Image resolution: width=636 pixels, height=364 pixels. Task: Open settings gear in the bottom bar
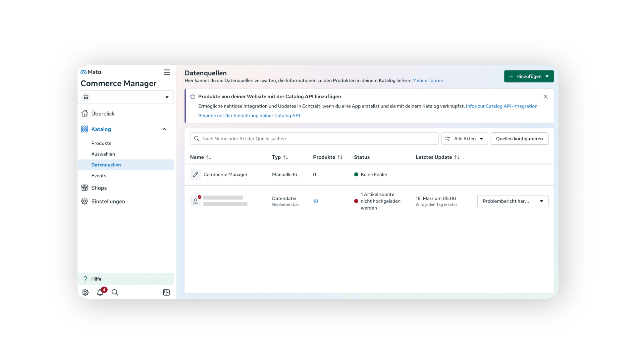pos(85,293)
